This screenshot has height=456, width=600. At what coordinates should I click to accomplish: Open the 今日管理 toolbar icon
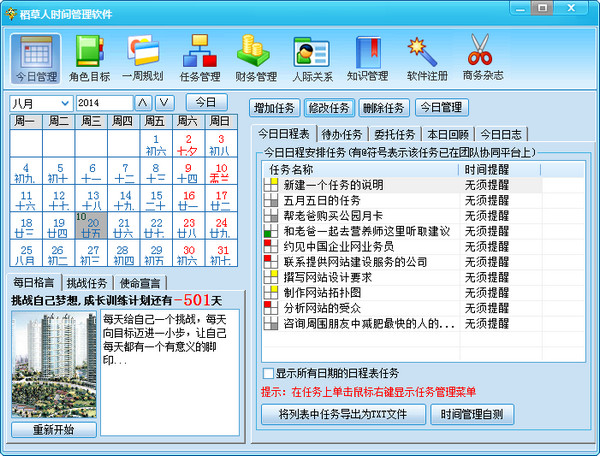[x=36, y=58]
